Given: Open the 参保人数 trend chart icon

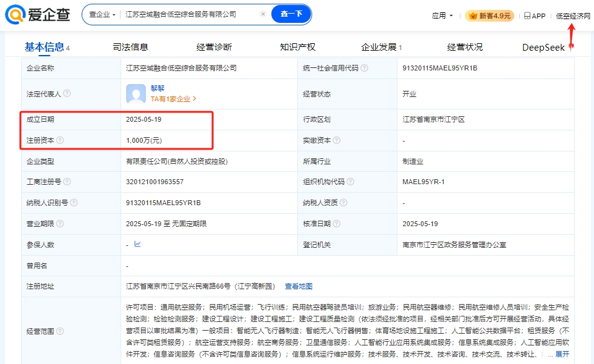Looking at the screenshot, I should [137, 244].
